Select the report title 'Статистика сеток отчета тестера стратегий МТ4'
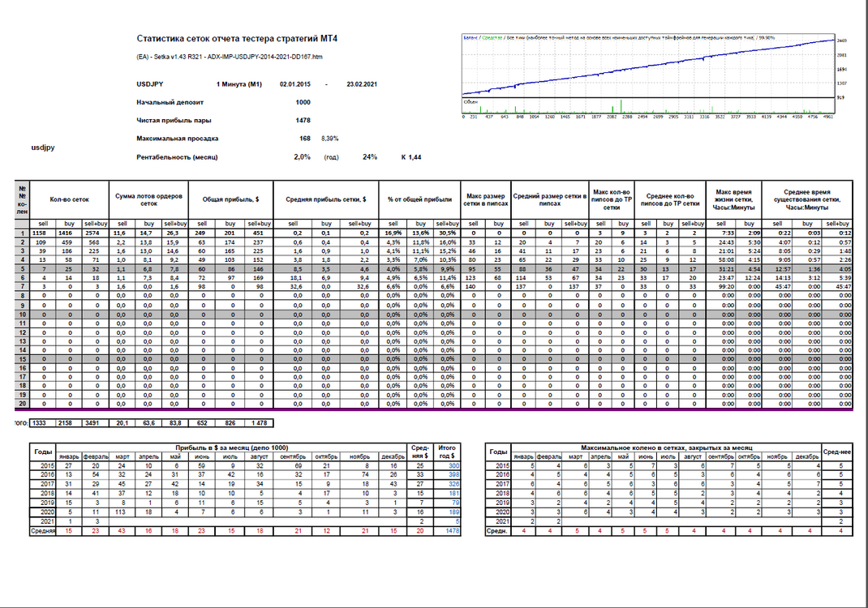 click(237, 39)
